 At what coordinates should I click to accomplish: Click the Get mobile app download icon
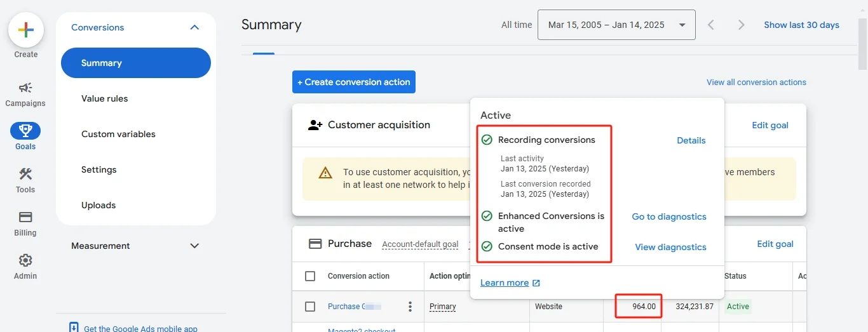(74, 328)
